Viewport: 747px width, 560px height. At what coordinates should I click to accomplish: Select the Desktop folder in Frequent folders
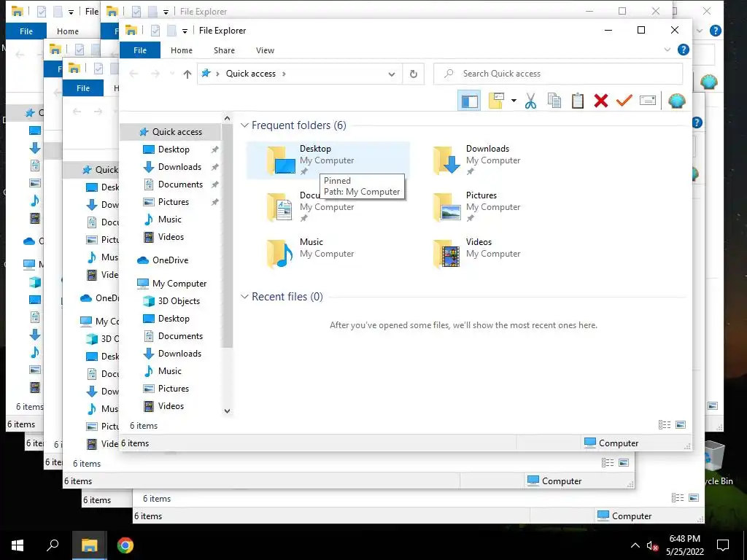click(328, 160)
